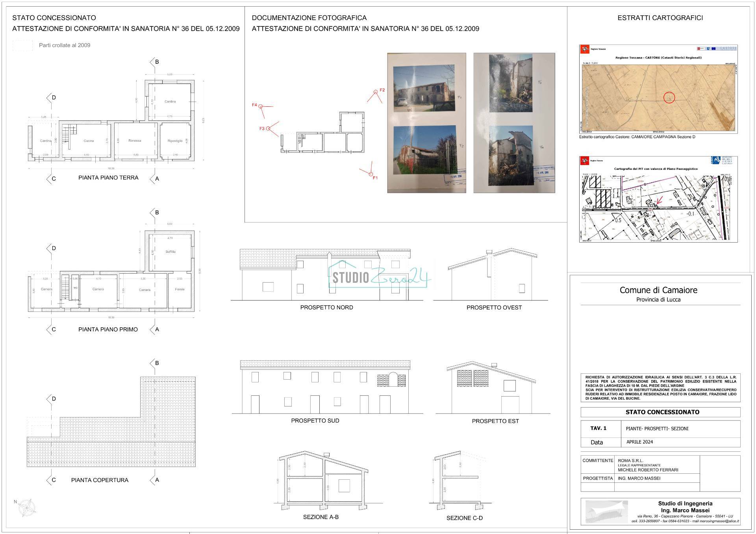The width and height of the screenshot is (756, 534).
Task: Click the F1 camera viewpoint marker
Action: 371,174
